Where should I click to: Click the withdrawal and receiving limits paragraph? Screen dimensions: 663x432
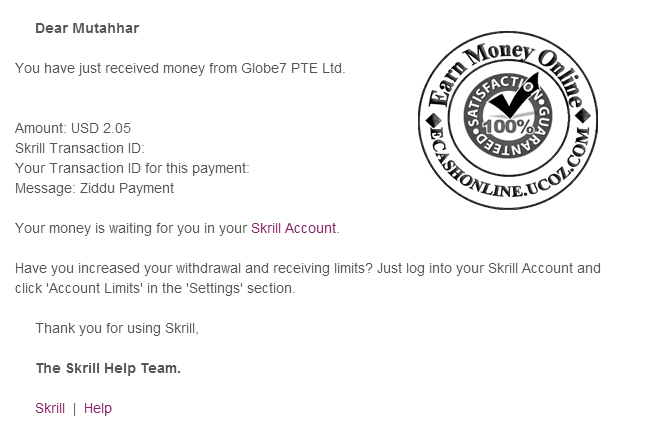(x=308, y=278)
